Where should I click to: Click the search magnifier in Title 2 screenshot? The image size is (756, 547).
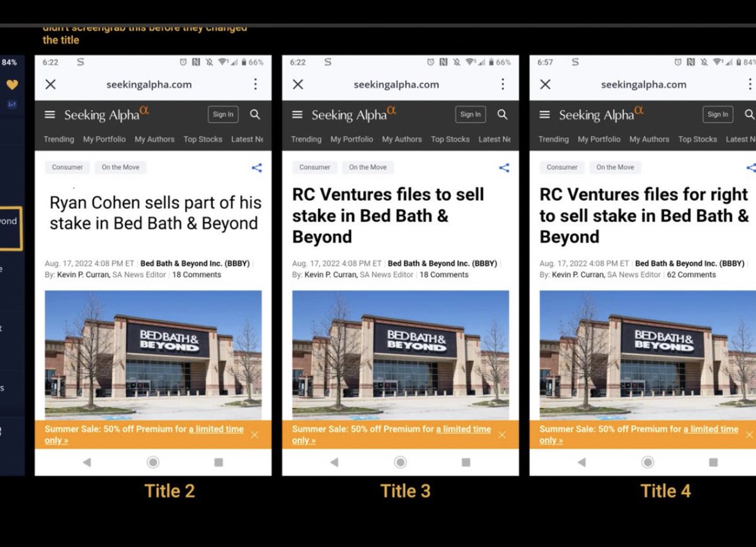[255, 115]
